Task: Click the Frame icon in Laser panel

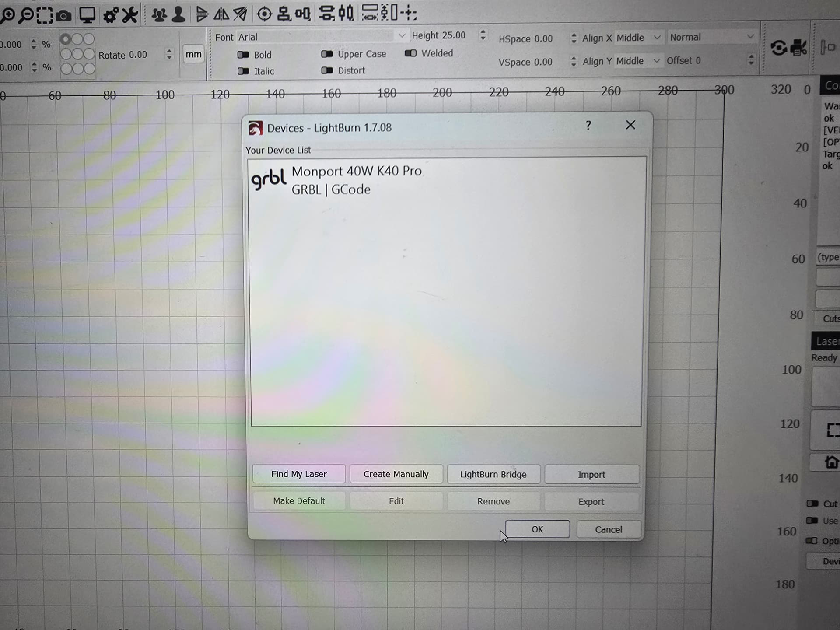Action: [x=833, y=430]
